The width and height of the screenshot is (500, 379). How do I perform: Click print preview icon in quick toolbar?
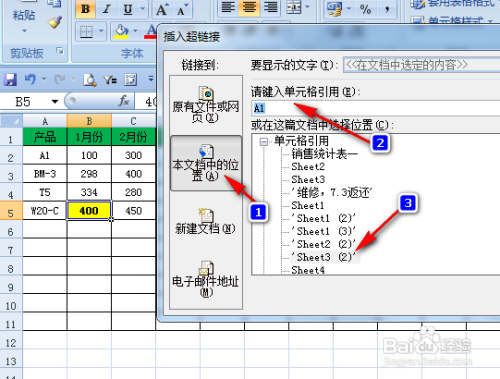(x=90, y=80)
